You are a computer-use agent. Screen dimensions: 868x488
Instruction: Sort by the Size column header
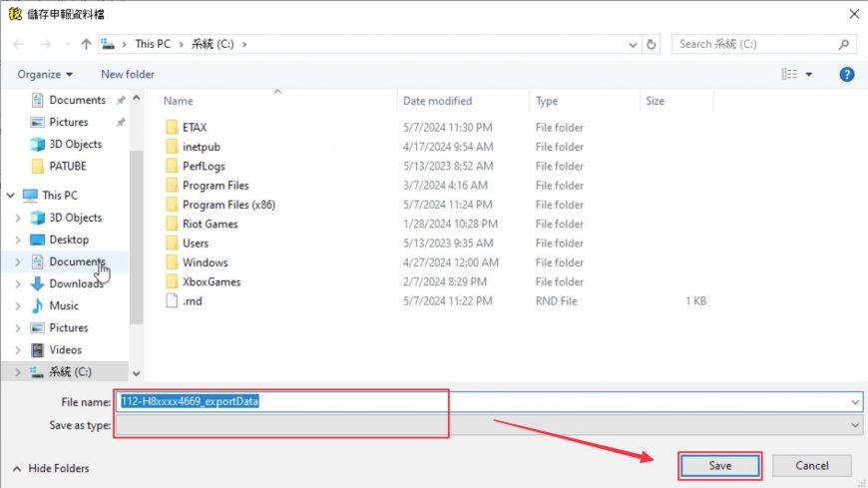(x=654, y=101)
